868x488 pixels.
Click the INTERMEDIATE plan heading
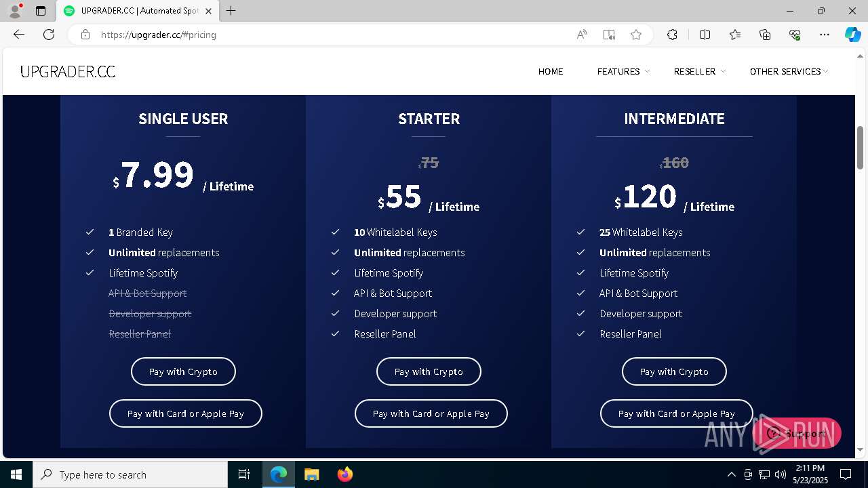674,119
